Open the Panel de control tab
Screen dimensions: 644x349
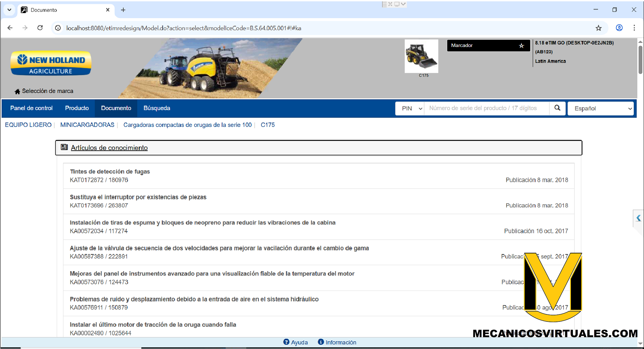[31, 108]
